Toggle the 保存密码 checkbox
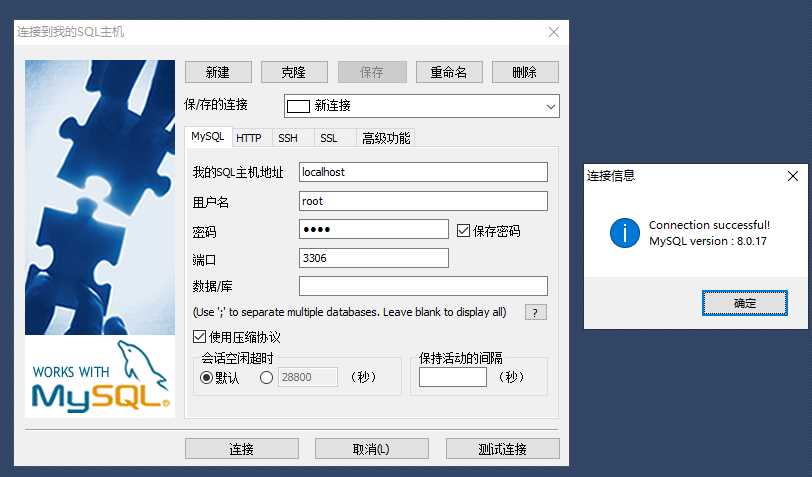Viewport: 812px width, 477px height. [x=463, y=230]
